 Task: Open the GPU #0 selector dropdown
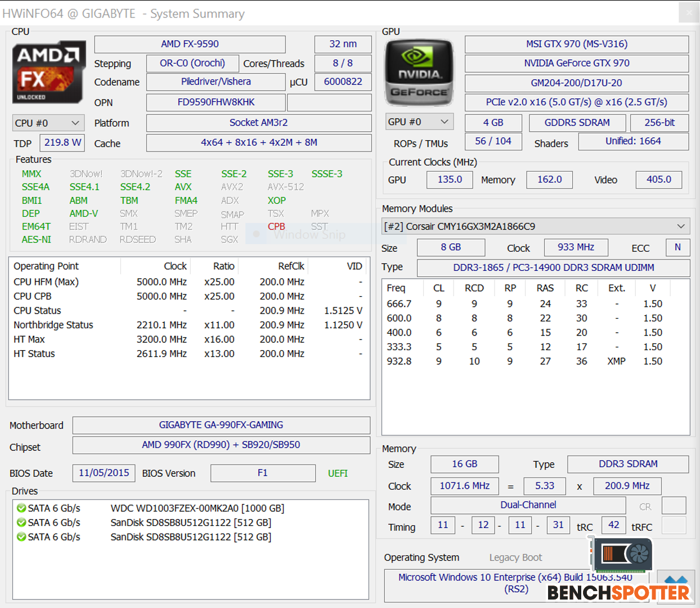click(419, 122)
